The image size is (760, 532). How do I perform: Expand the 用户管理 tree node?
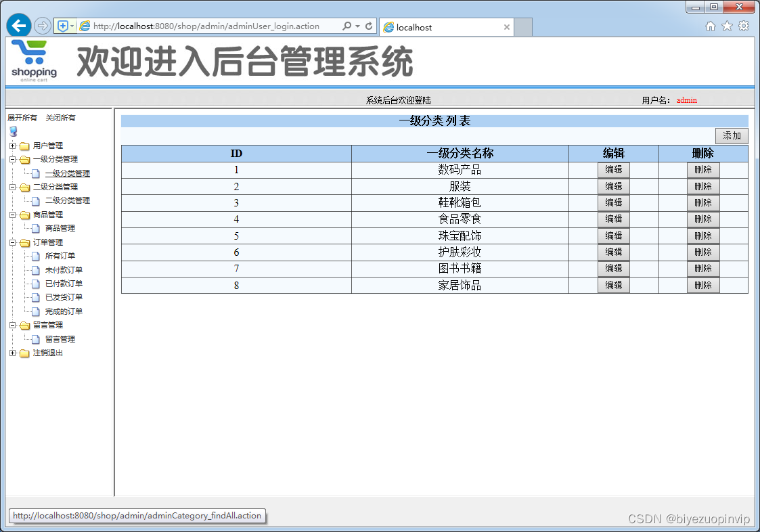tap(13, 146)
